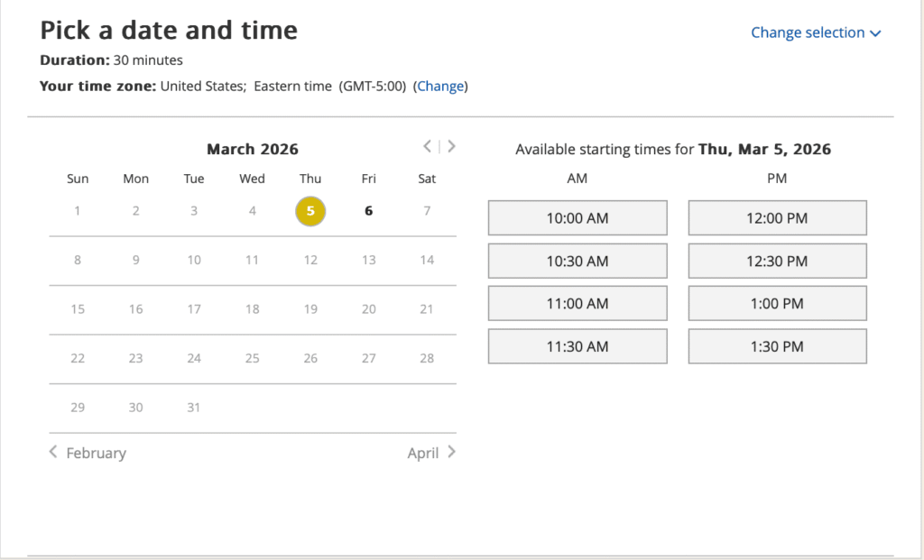Choose the 10:00 AM time slot
This screenshot has width=924, height=560.
pos(577,218)
